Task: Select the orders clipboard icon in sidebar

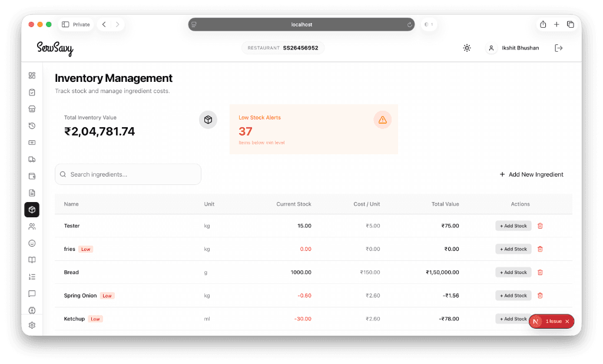Action: coord(32,92)
